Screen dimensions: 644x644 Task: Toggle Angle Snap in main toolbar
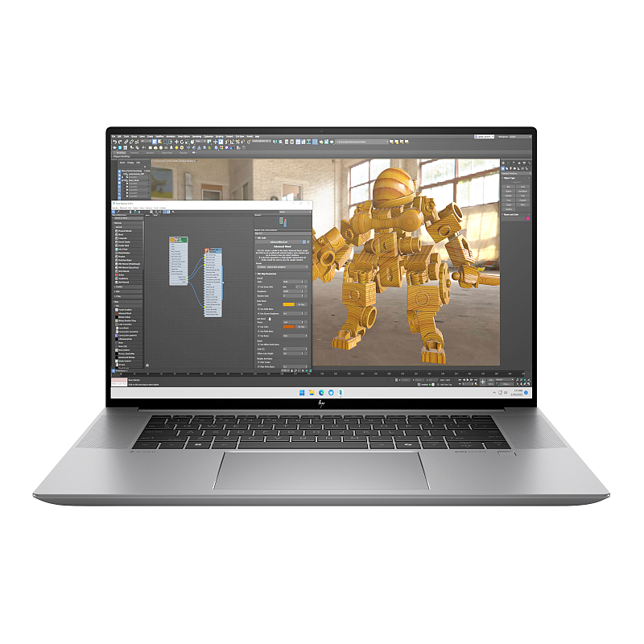click(x=232, y=142)
